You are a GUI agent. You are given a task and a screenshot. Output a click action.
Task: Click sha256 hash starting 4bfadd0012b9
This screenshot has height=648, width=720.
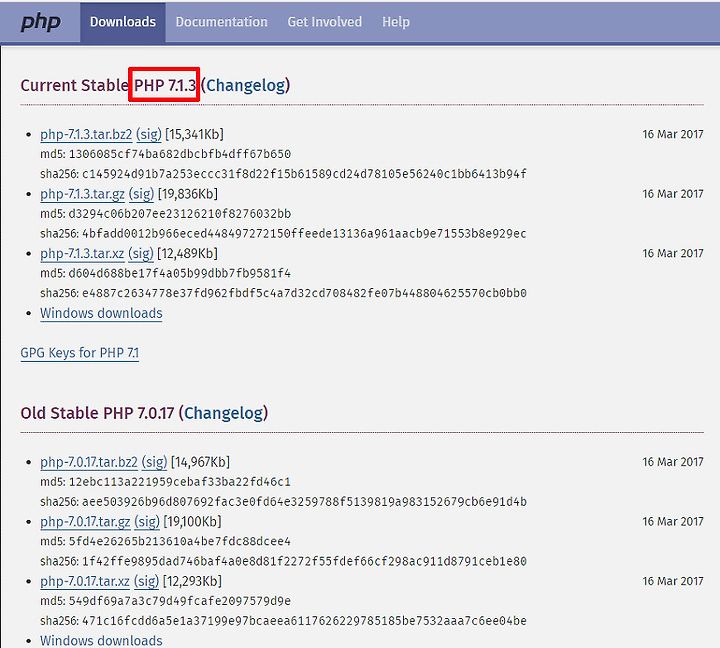304,234
